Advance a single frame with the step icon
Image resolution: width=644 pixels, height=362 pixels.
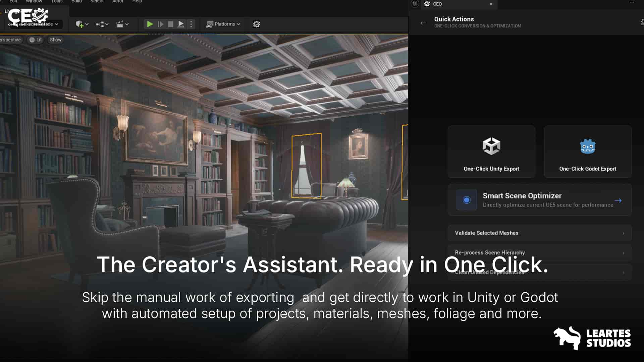tap(160, 24)
